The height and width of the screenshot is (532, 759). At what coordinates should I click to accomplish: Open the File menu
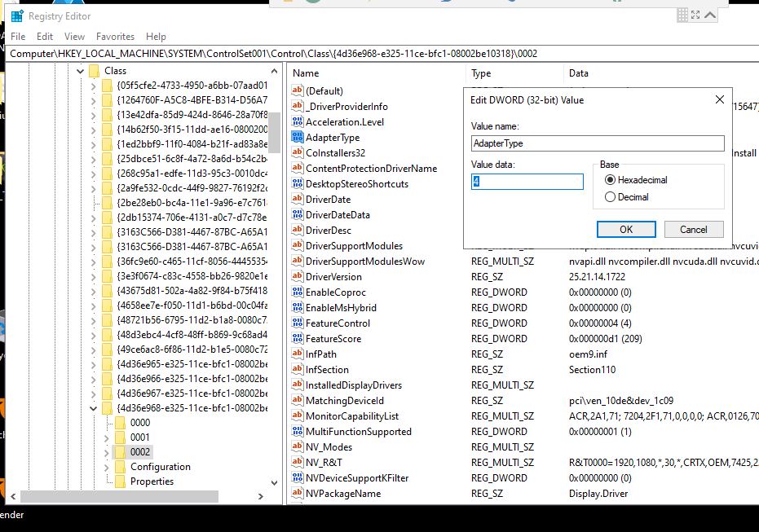18,37
